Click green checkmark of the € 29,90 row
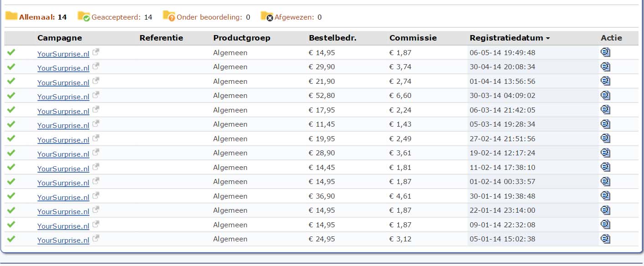Screen dimensions: 644x266 tap(11, 66)
